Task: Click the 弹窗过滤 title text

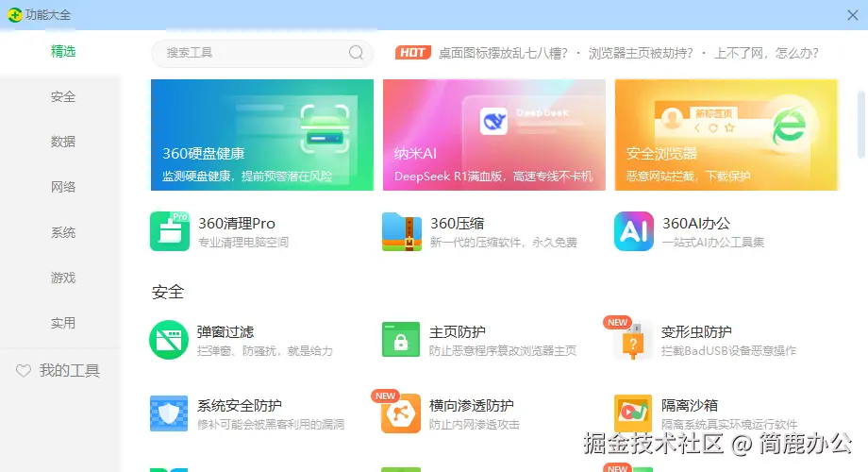Action: [x=225, y=332]
